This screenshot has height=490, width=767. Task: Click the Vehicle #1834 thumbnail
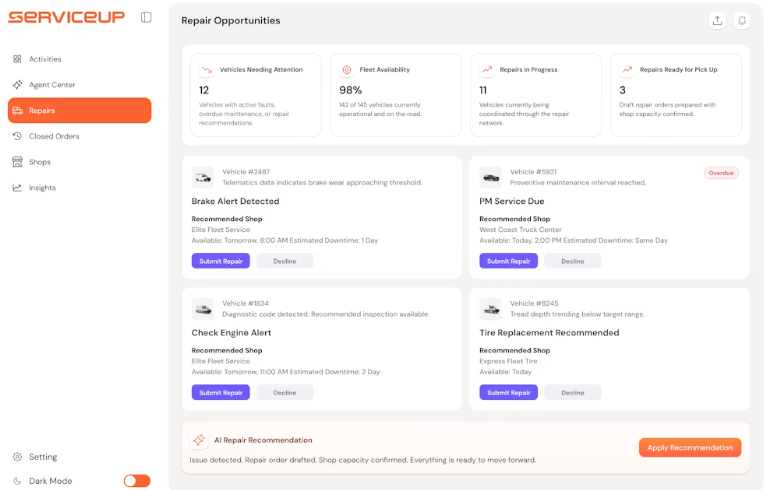tap(203, 309)
